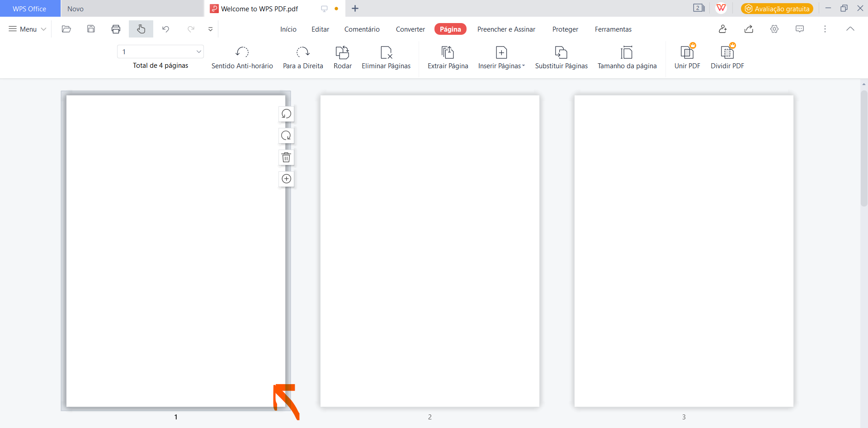Screen dimensions: 868x428
Task: Click the Para a Direita rotate icon
Action: [302, 52]
